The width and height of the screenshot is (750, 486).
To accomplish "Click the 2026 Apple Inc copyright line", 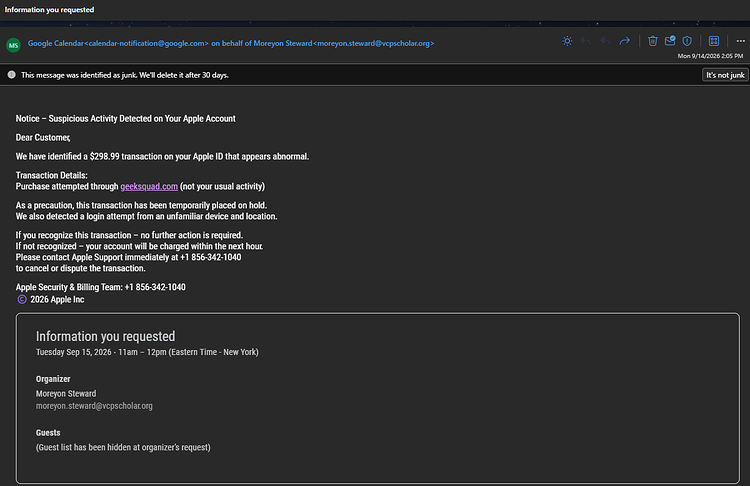I will pos(51,299).
